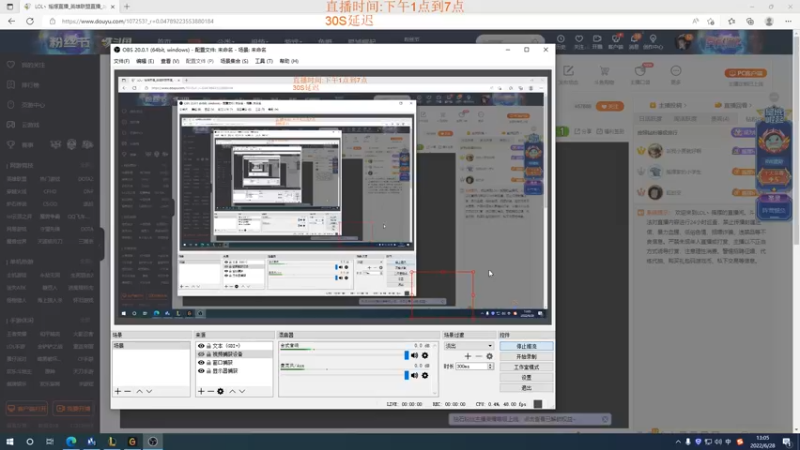800x450 pixels.
Task: Open Edge profile avatar icon
Action: click(769, 21)
